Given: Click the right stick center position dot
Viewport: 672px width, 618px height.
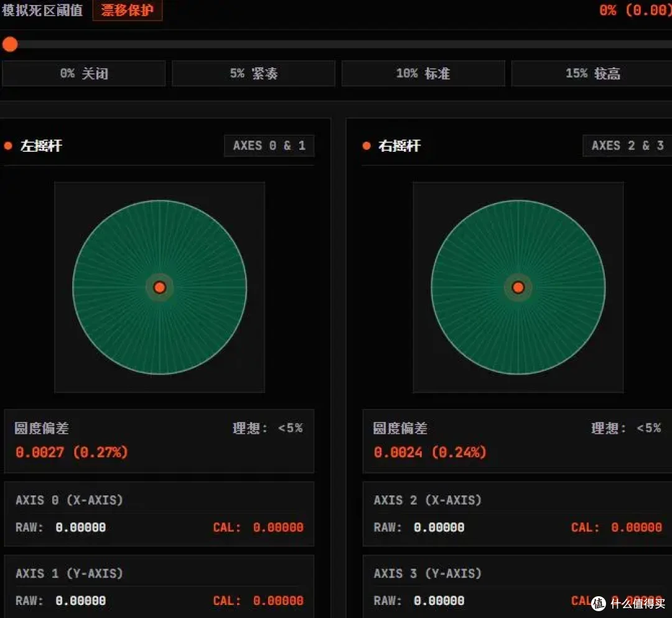Looking at the screenshot, I should pos(518,287).
